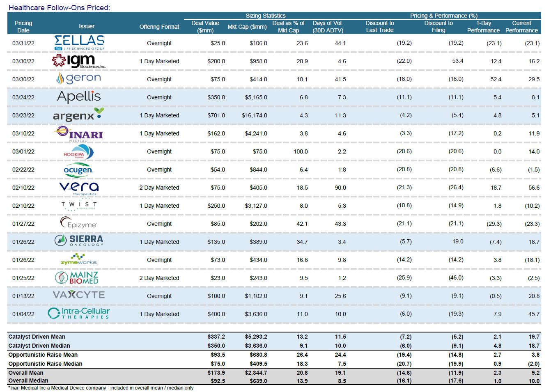This screenshot has width=551, height=392.
Task: Click the Mainz Biomed logo
Action: click(x=77, y=277)
